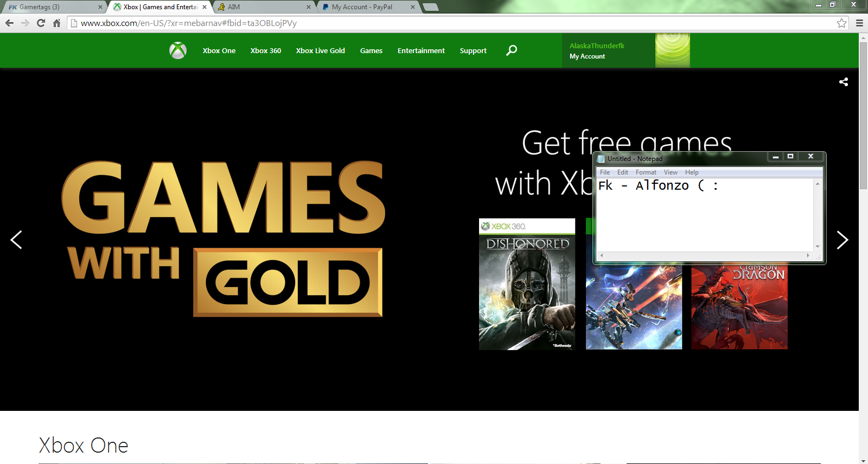The image size is (868, 464).
Task: Open the Games navigation link
Action: tap(371, 50)
